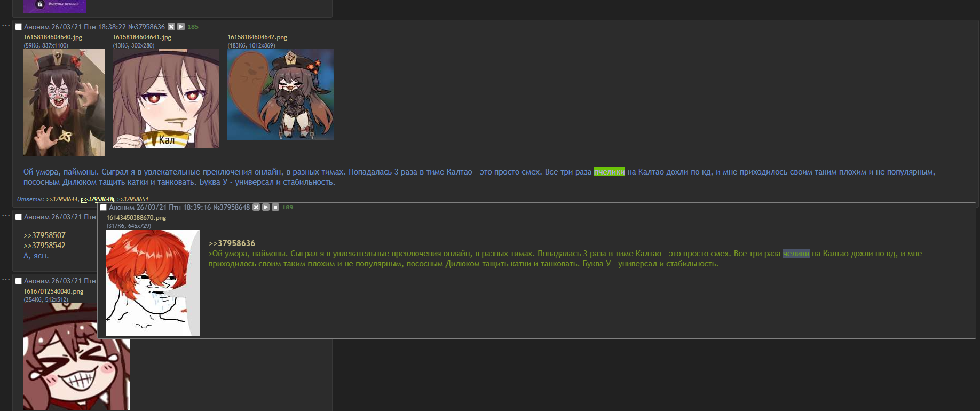980x411 pixels.
Task: Click the X icon on popup post №37958648
Action: pos(256,207)
